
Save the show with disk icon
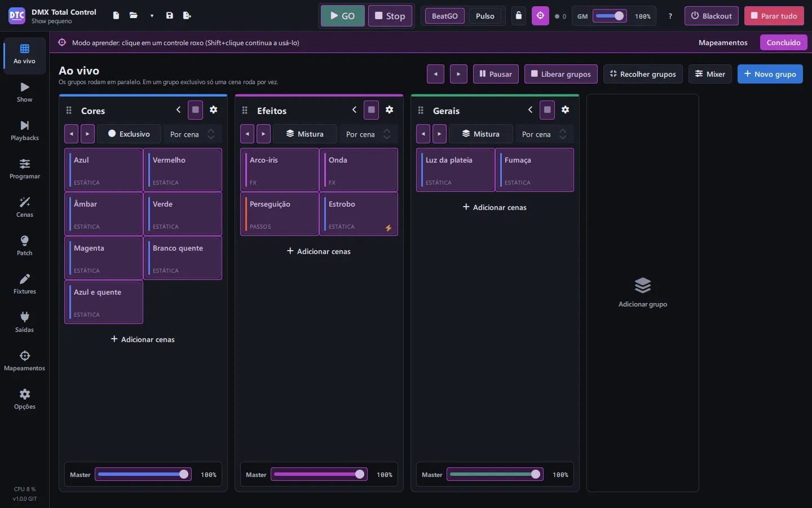169,16
